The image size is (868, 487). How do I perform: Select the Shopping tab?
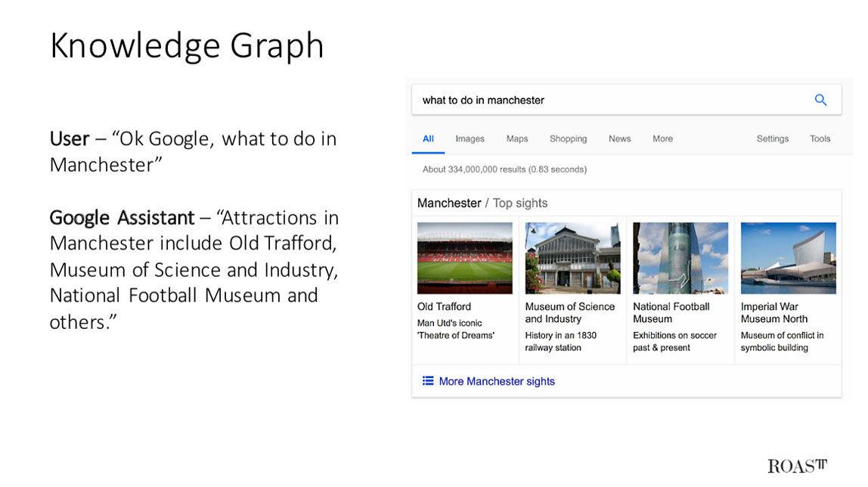[568, 138]
